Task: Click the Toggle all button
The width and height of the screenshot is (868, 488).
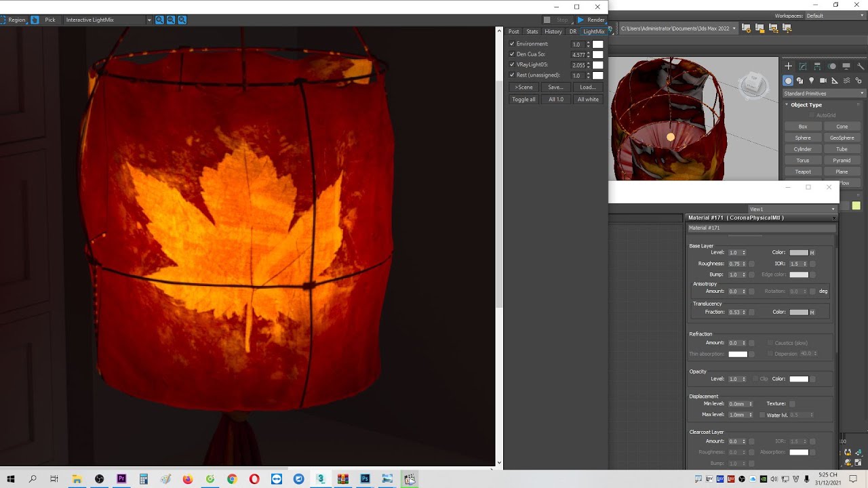Action: [524, 100]
